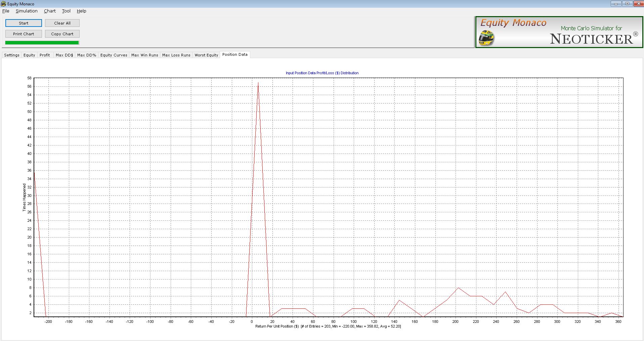This screenshot has height=341, width=644.
Task: Switch to the Equity tab
Action: click(x=29, y=55)
